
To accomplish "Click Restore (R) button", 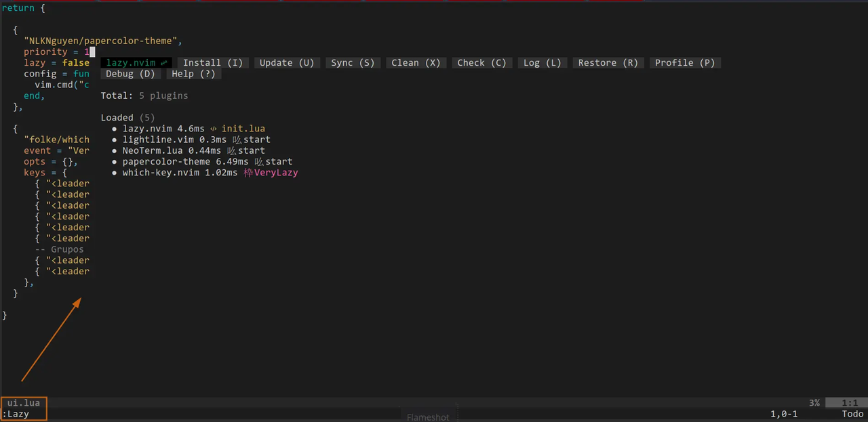I will tap(608, 62).
